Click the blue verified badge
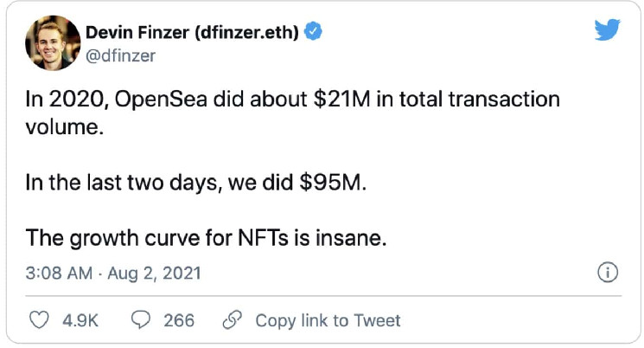This screenshot has width=644, height=348. pos(313,31)
